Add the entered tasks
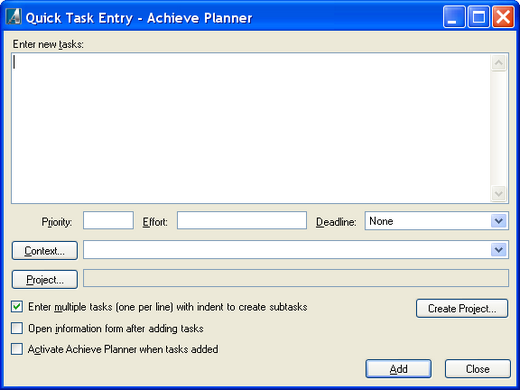This screenshot has width=520, height=390. click(x=398, y=369)
